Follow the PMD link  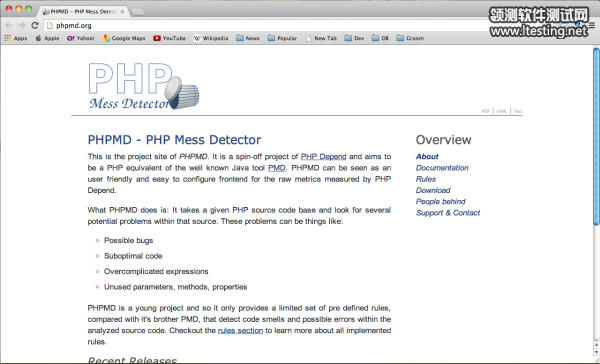276,168
